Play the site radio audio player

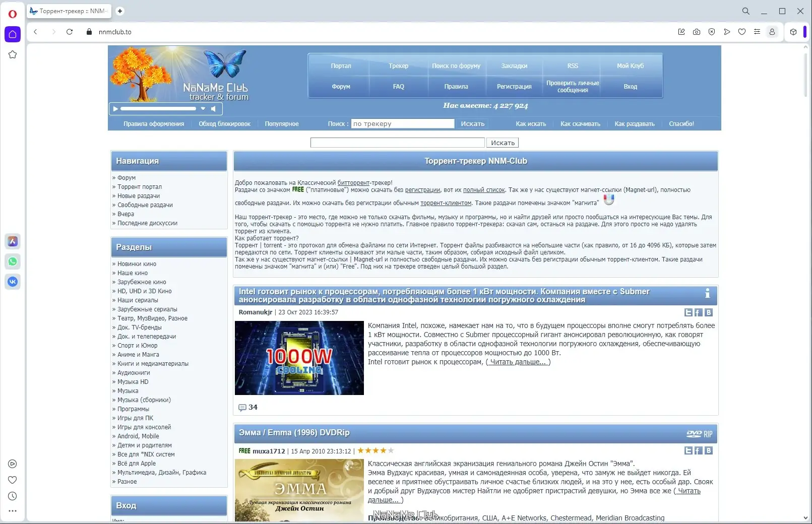tap(115, 109)
